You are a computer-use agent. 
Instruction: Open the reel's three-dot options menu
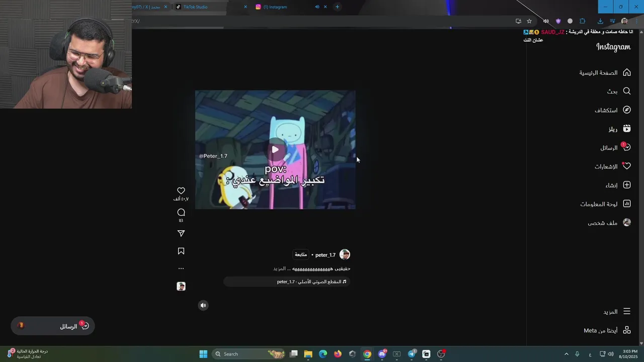181,268
